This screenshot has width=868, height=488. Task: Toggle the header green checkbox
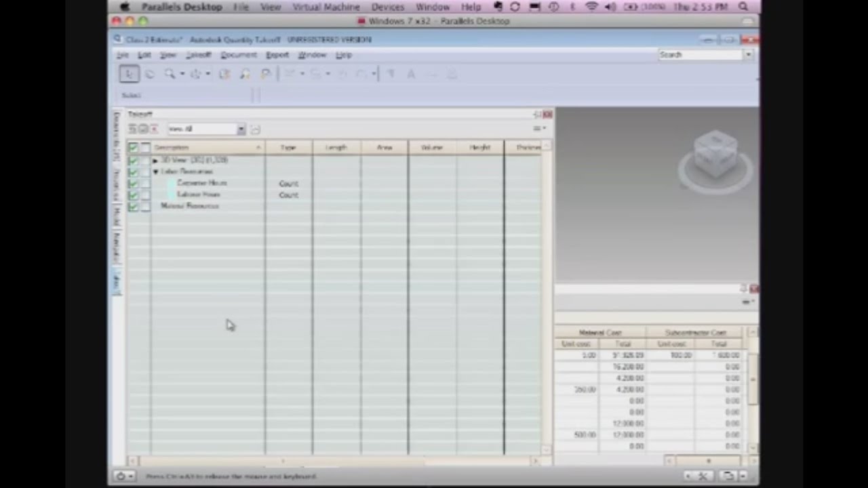pyautogui.click(x=134, y=147)
